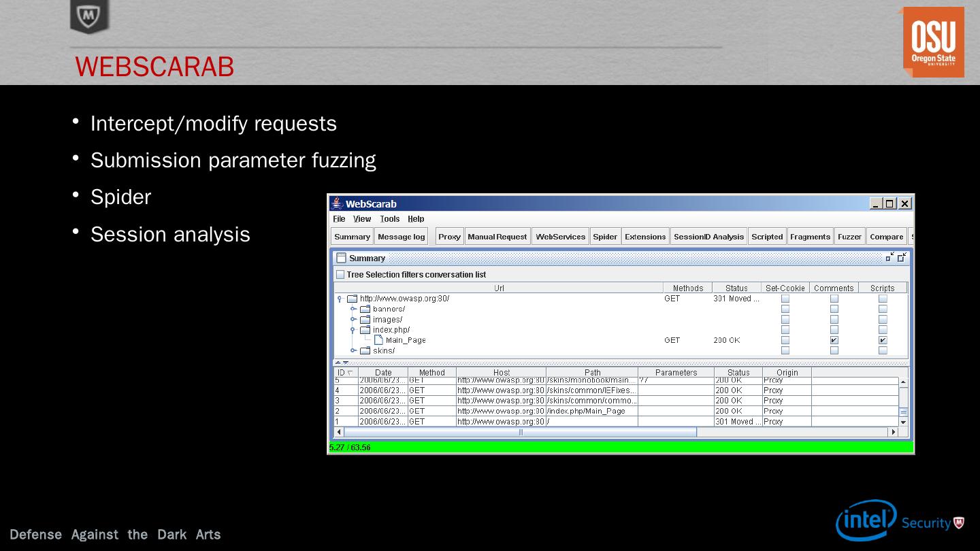980x551 pixels.
Task: Close the WebScarab window
Action: (x=905, y=203)
